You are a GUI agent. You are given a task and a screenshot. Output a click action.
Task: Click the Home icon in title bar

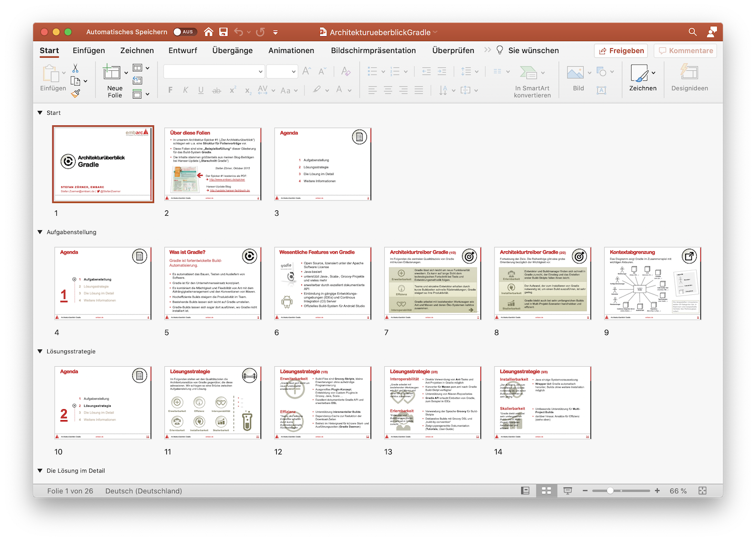208,32
